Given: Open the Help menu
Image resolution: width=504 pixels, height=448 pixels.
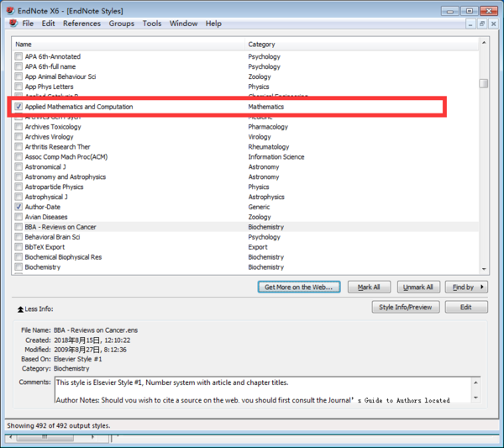Looking at the screenshot, I should [x=213, y=24].
